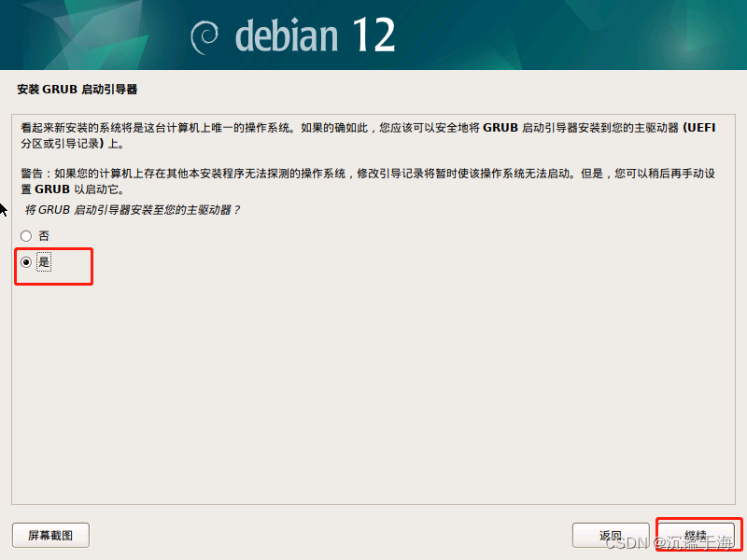Take a screenshot with 屏幕截图 button
This screenshot has height=560, width=747.
(50, 535)
